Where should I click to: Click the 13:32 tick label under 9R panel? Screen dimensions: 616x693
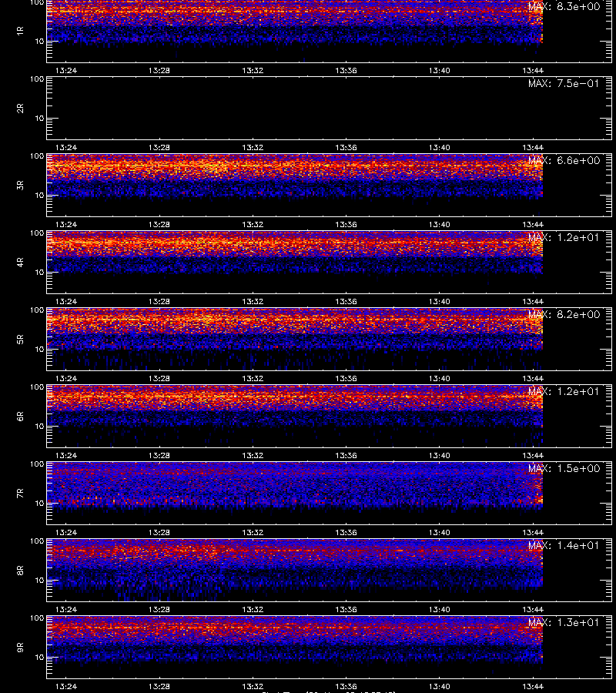(253, 686)
